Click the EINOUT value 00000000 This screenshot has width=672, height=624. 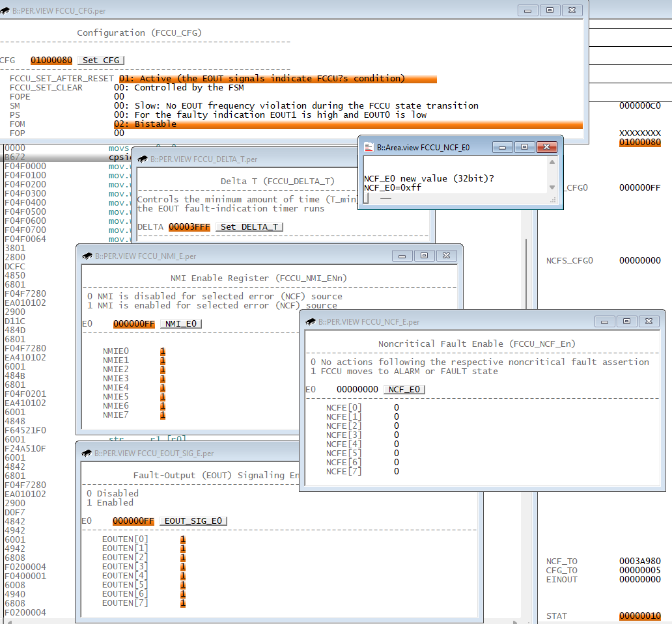(640, 580)
